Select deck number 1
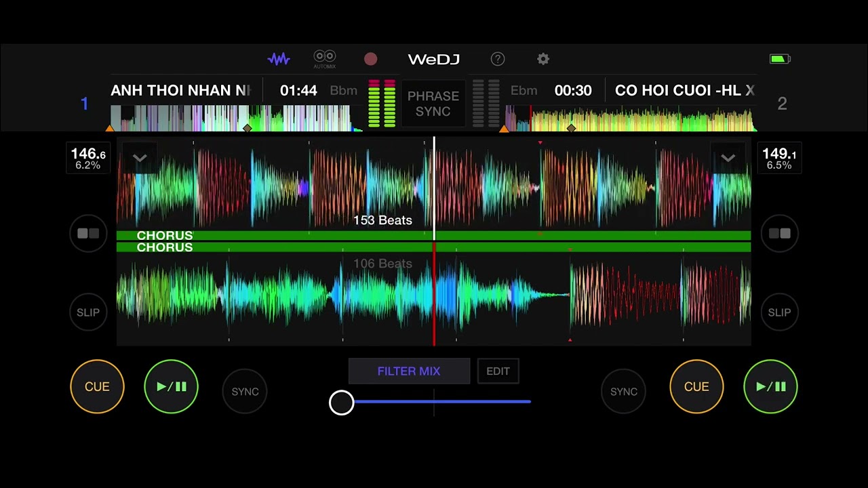The height and width of the screenshot is (488, 868). [84, 104]
